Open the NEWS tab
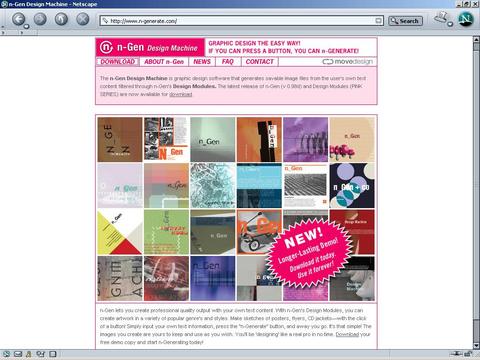The image size is (480, 360). 202,62
